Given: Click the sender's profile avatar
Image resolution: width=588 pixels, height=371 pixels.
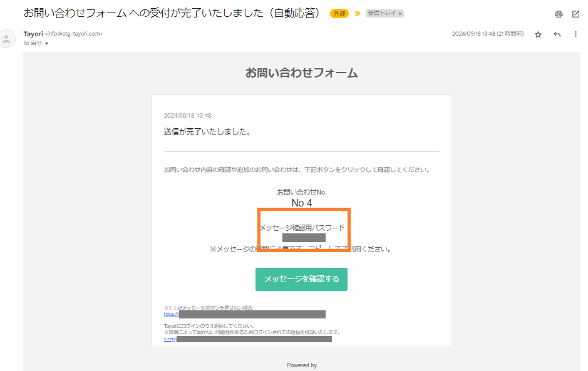Looking at the screenshot, I should point(8,39).
